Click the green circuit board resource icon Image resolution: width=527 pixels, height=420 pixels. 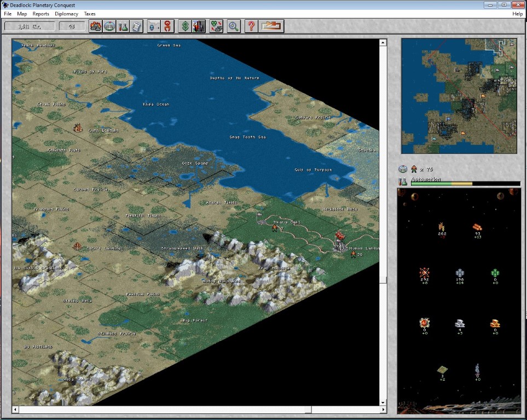[442, 370]
